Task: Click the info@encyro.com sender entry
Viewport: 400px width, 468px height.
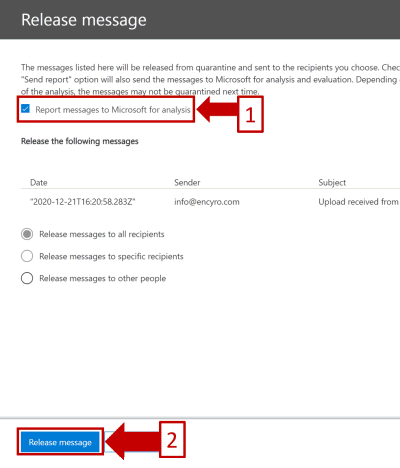Action: coord(207,202)
